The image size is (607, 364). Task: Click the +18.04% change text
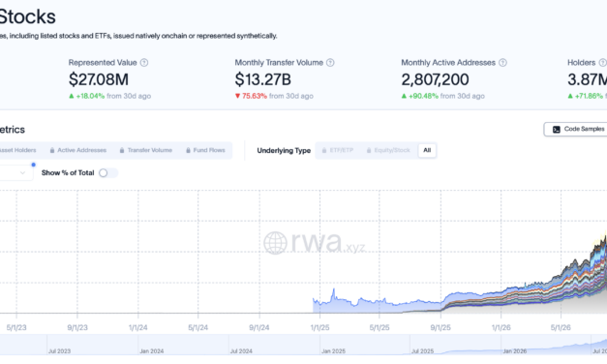pos(90,96)
